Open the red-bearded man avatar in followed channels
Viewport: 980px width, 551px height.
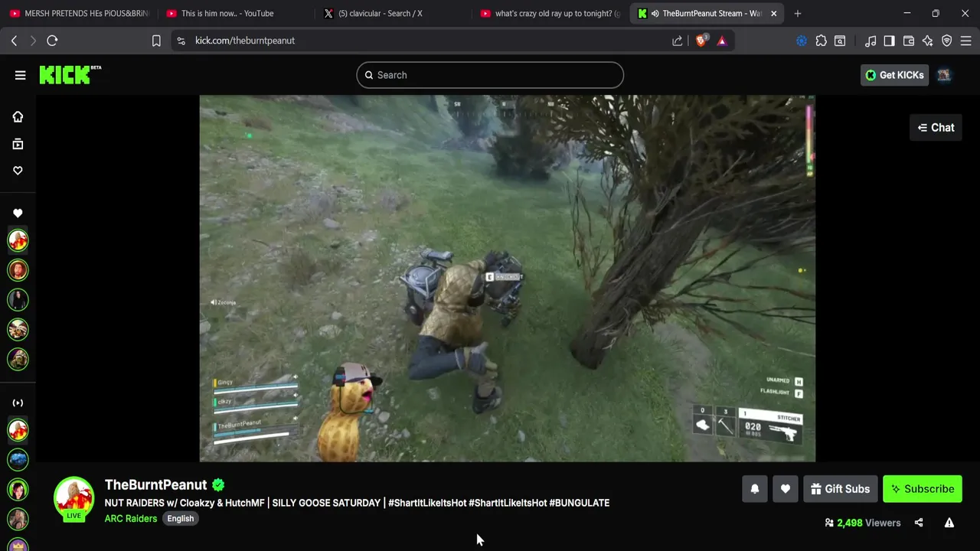coord(18,269)
